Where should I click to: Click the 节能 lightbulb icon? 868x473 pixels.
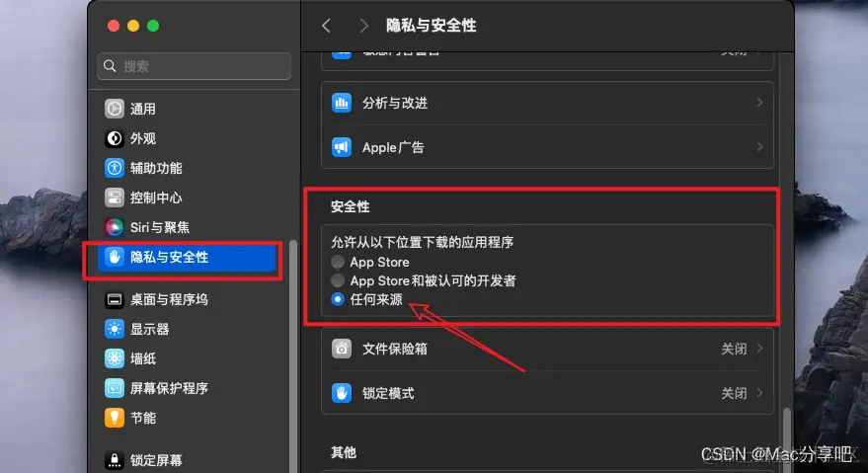(x=115, y=418)
